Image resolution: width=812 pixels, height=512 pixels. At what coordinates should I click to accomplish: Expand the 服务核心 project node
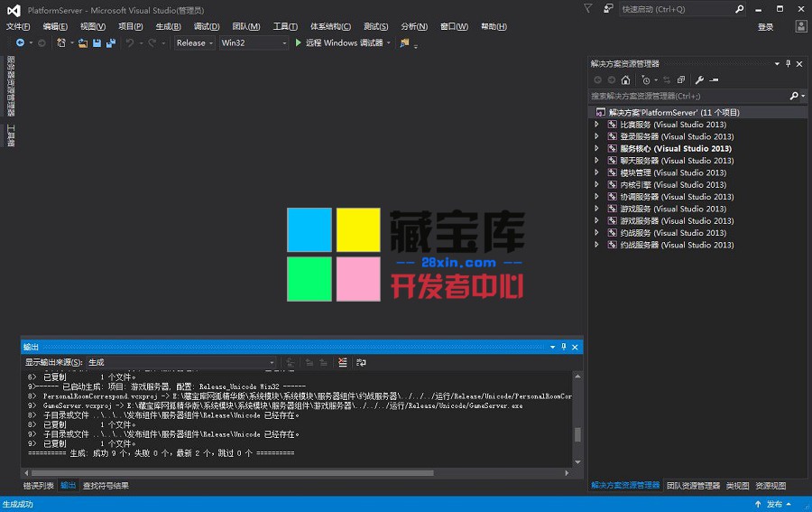pos(596,149)
